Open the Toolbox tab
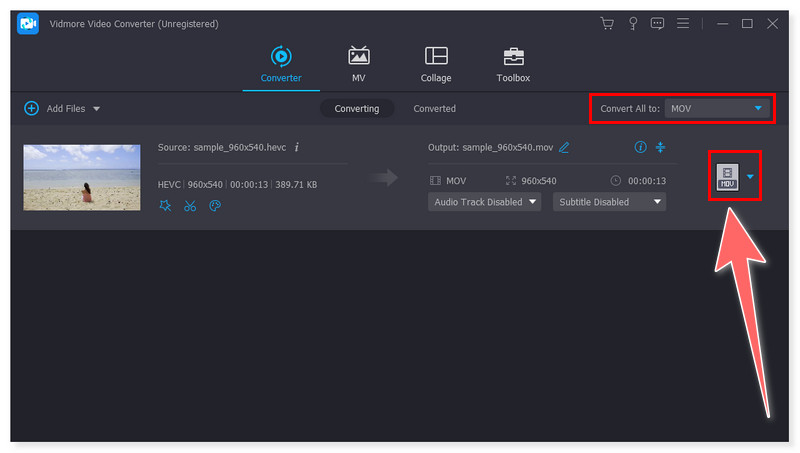 513,64
